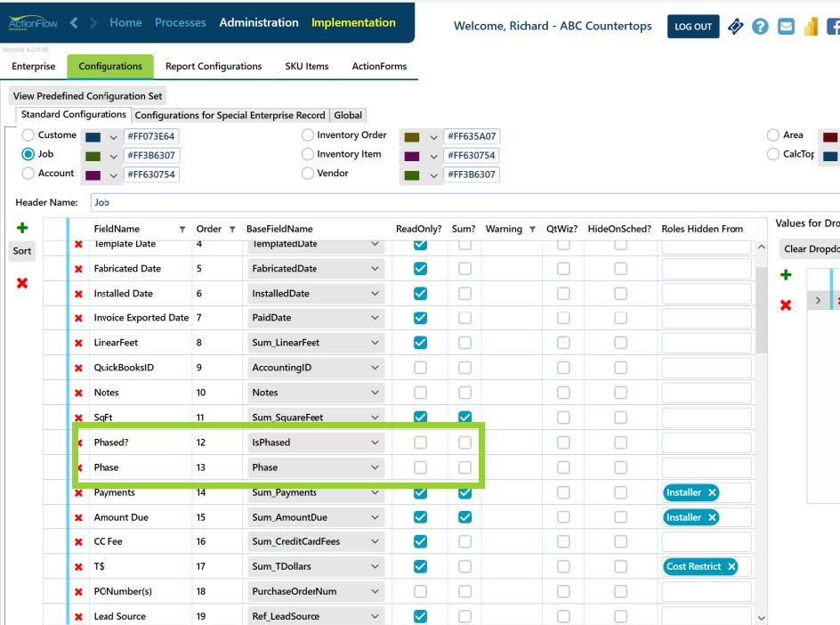Screen dimensions: 840x625
Task: Open the Processes menu
Action: coord(180,22)
